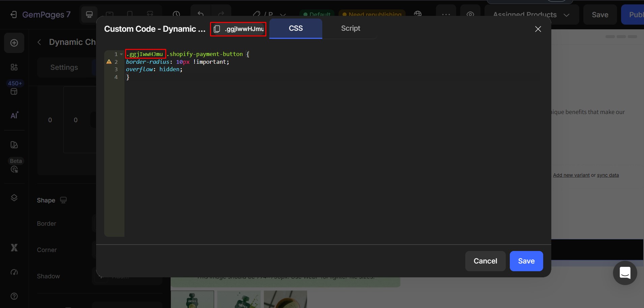Open the page styles icon in the sidebar
644x308 pixels.
[14, 145]
